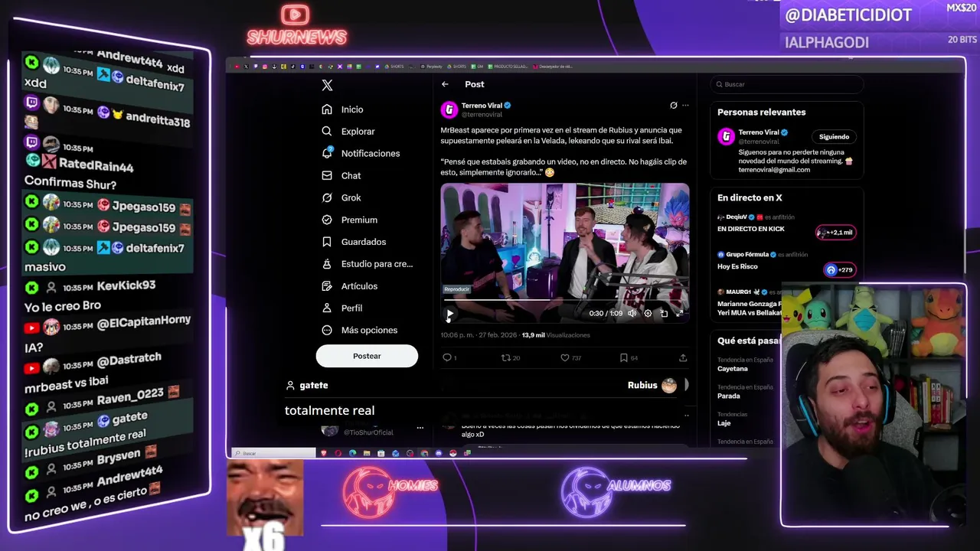Click the Guardados bookmark icon
The width and height of the screenshot is (980, 551).
[x=327, y=242]
